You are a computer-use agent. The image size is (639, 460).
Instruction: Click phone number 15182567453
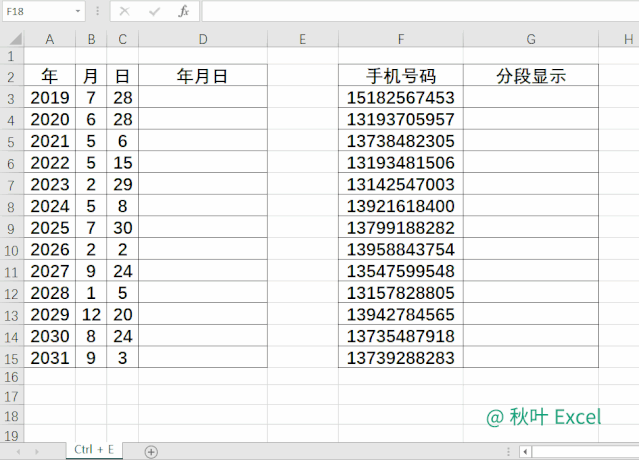coord(401,97)
